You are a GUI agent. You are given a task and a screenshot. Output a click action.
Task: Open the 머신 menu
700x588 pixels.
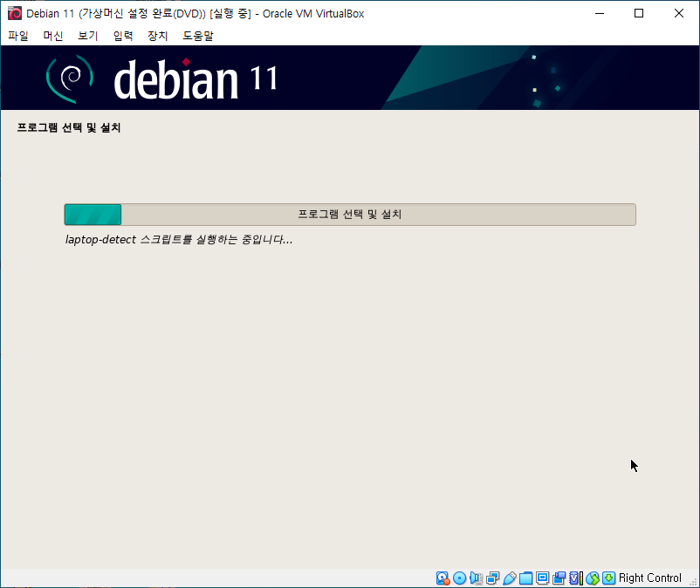coord(53,36)
